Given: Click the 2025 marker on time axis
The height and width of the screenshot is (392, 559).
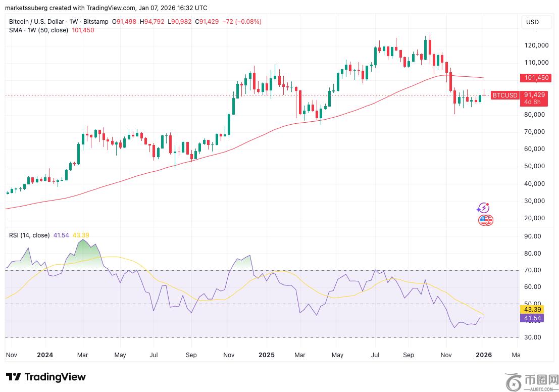Looking at the screenshot, I should [x=266, y=355].
